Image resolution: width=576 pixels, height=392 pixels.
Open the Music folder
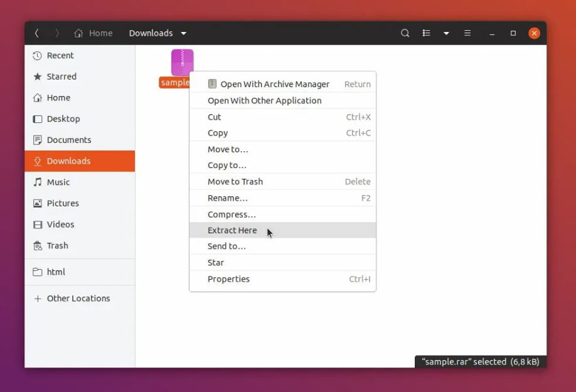(58, 182)
